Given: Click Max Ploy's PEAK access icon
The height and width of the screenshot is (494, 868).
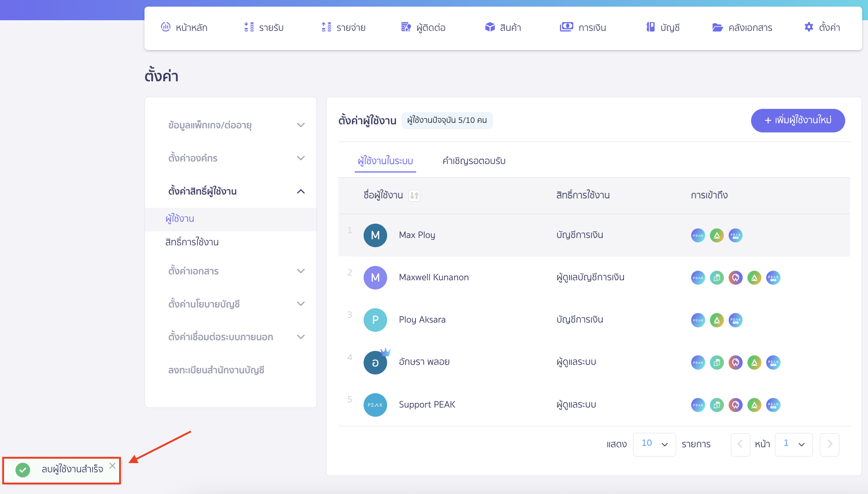Looking at the screenshot, I should [697, 235].
